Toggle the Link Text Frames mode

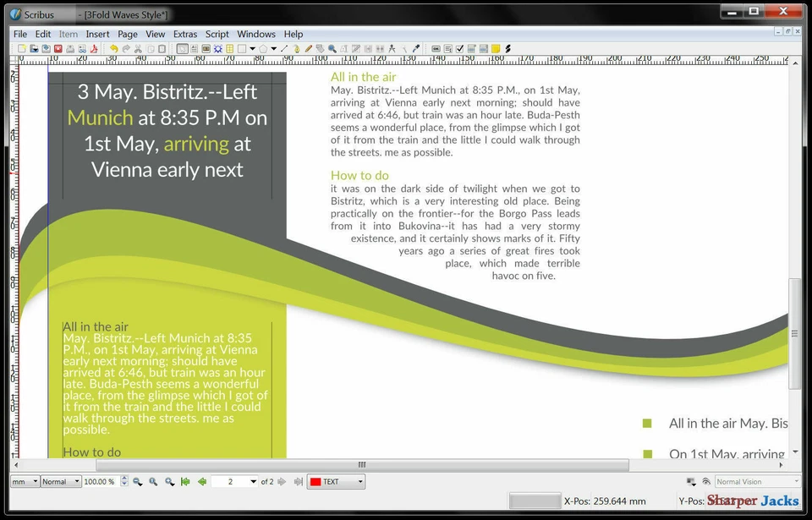click(x=369, y=48)
